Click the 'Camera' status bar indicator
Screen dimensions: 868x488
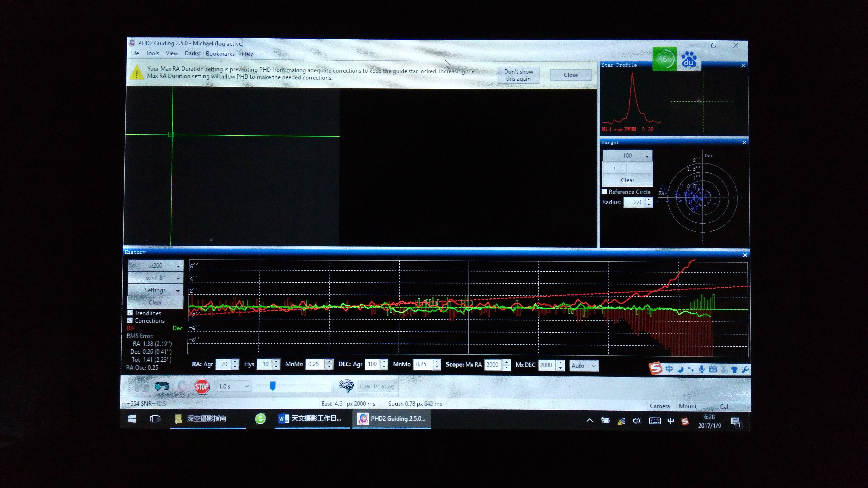pos(659,406)
